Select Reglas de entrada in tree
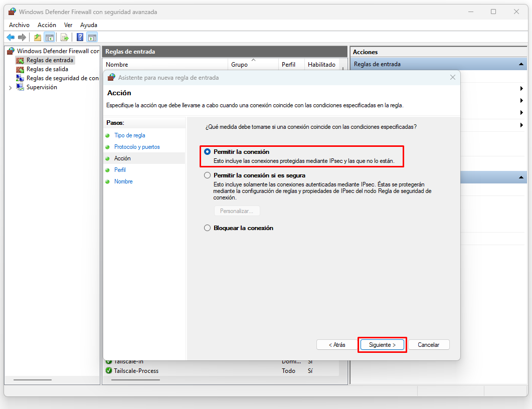This screenshot has width=532, height=409. click(50, 60)
